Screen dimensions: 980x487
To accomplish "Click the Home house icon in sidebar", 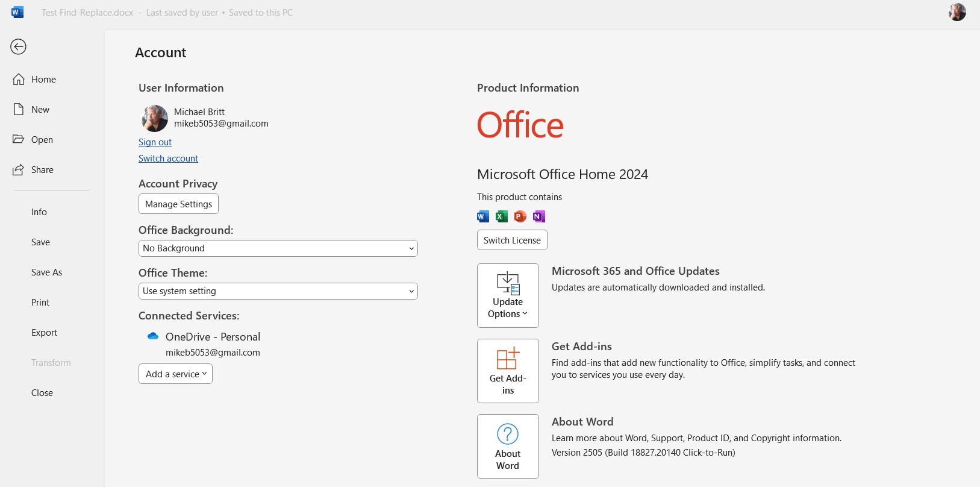I will [19, 79].
